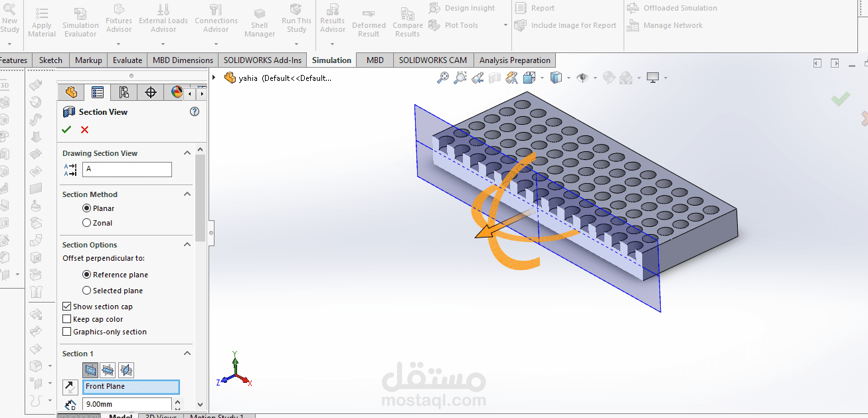Click the Zoom to Fit icon
The height and width of the screenshot is (418, 868).
click(443, 78)
